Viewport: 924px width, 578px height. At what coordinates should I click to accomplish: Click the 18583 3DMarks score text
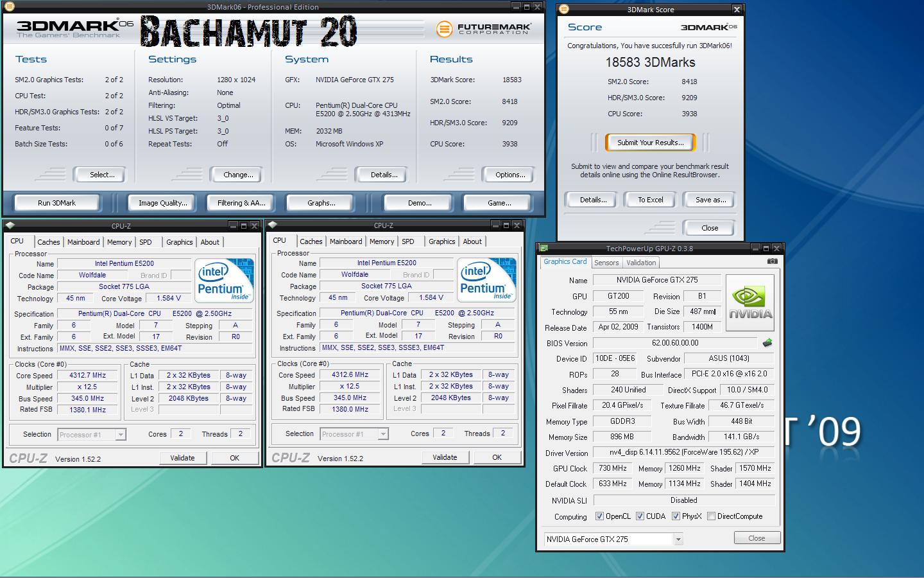pyautogui.click(x=650, y=62)
